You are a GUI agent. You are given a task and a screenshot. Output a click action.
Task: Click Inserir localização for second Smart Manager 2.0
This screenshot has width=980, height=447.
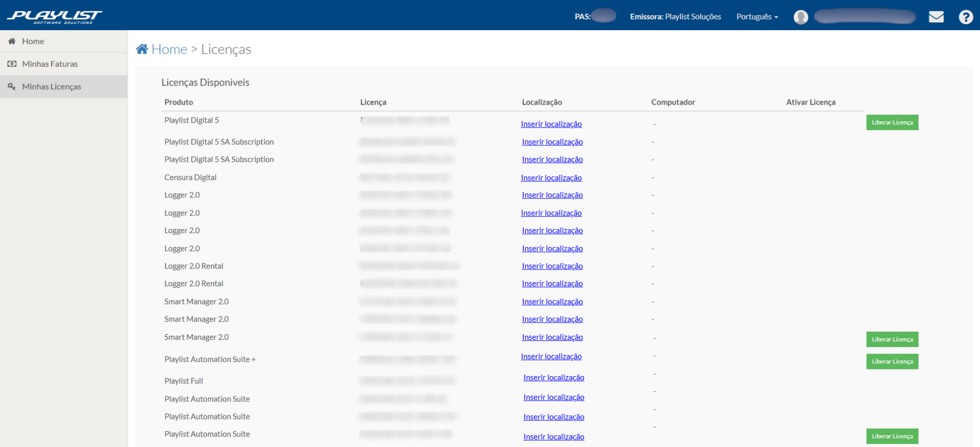click(x=552, y=319)
